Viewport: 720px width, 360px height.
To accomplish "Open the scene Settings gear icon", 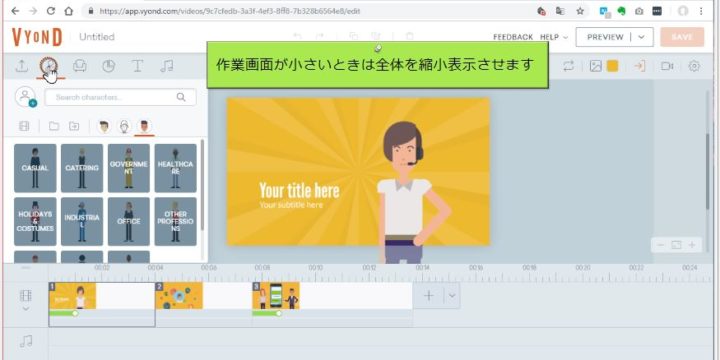I will click(x=694, y=66).
